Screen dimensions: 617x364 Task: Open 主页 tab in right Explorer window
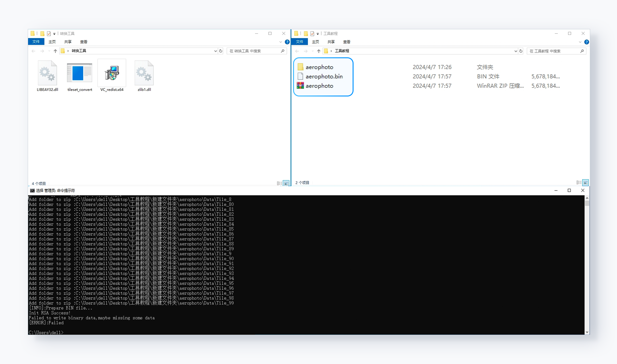coord(316,42)
